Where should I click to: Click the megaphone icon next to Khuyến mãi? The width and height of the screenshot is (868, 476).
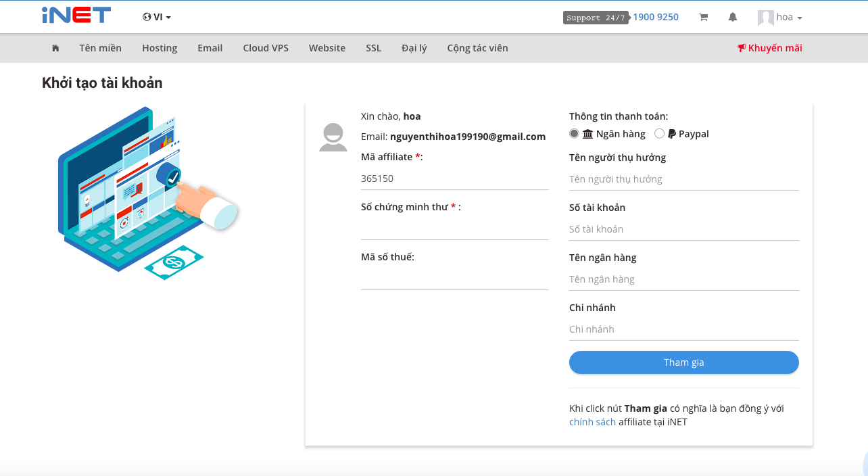point(742,48)
